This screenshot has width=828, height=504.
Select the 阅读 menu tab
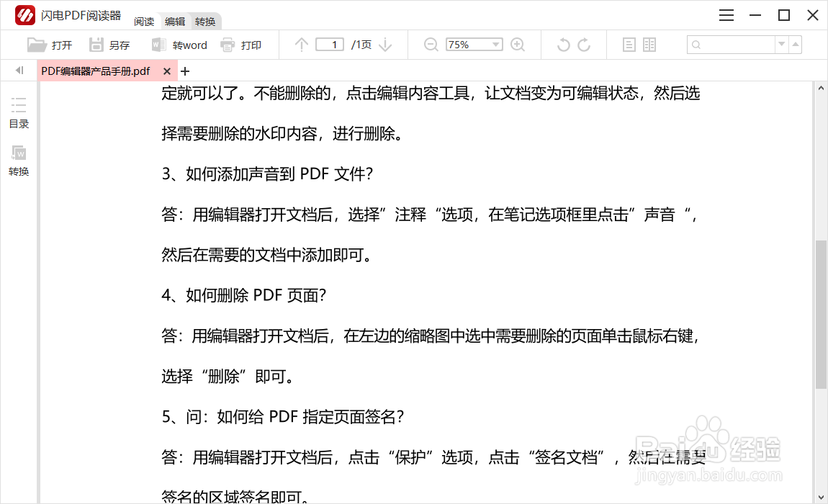click(x=144, y=21)
